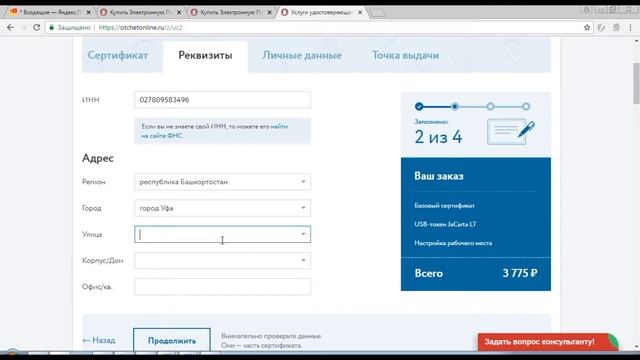Open the Личные данные tab

coord(302,55)
